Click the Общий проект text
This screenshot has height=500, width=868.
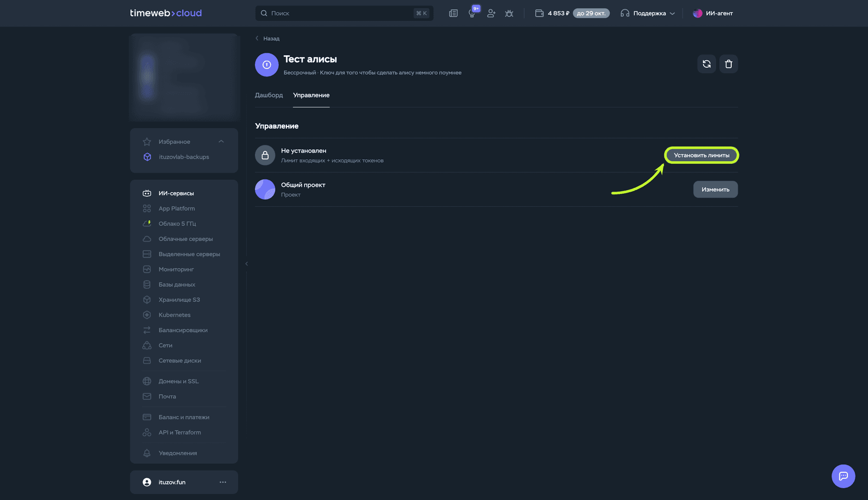click(x=303, y=185)
